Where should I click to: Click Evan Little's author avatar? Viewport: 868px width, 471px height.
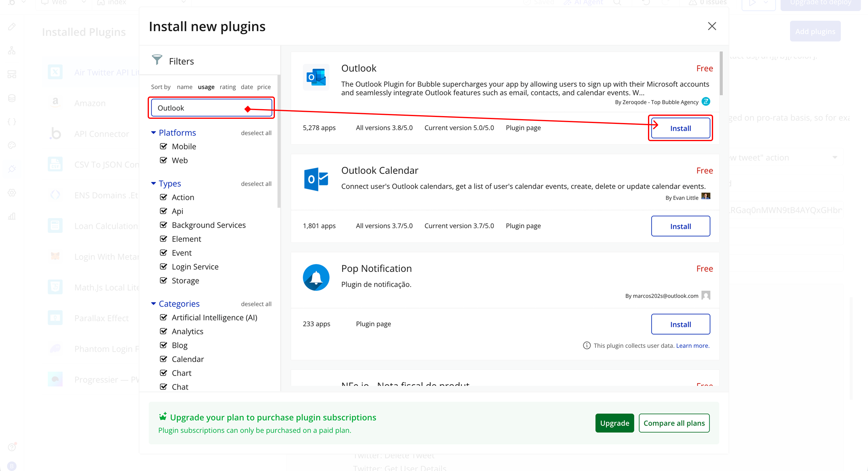(706, 196)
